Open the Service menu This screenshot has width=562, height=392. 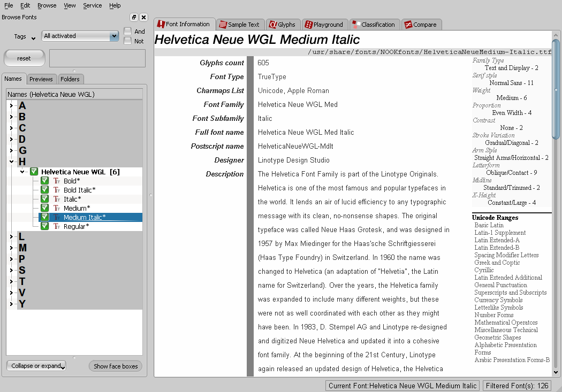(x=93, y=5)
